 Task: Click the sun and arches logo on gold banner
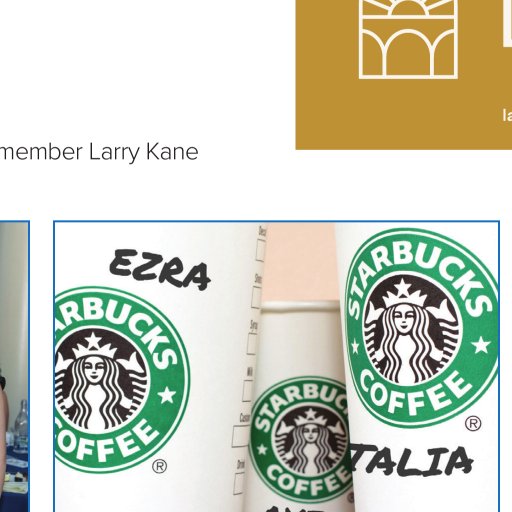(x=408, y=39)
